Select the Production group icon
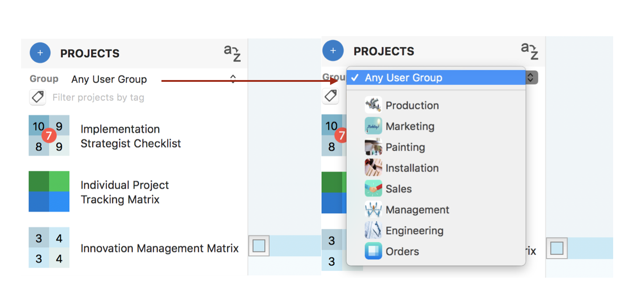The width and height of the screenshot is (644, 296). (373, 105)
